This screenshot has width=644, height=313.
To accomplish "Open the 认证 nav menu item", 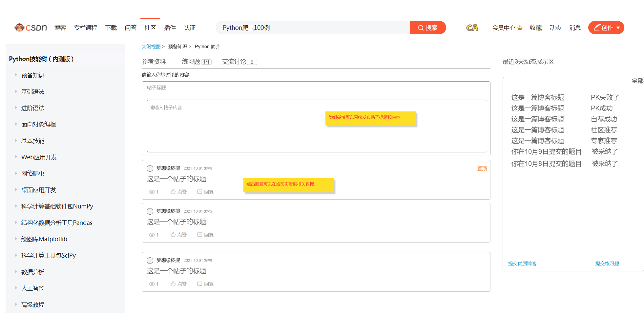I will pos(190,28).
